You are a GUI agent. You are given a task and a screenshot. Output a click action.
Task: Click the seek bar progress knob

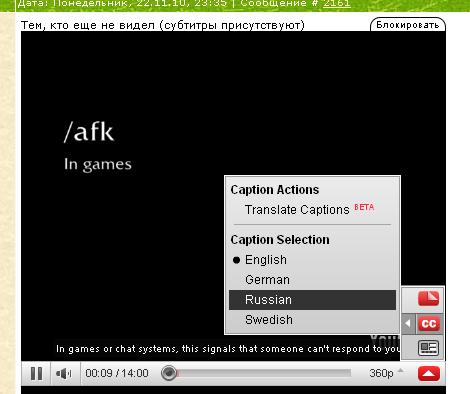click(x=169, y=373)
